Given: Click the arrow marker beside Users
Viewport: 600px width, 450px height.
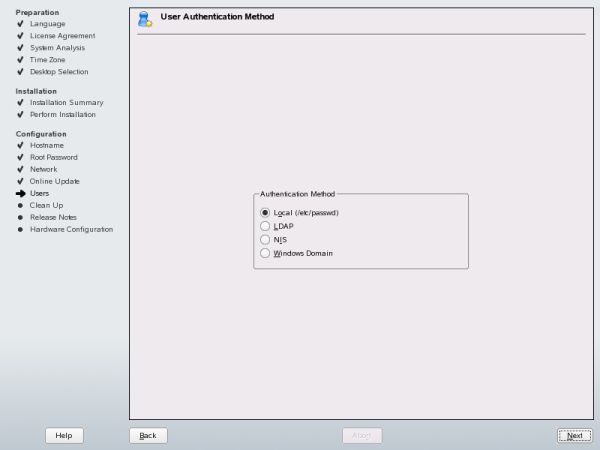Looking at the screenshot, I should pyautogui.click(x=21, y=193).
